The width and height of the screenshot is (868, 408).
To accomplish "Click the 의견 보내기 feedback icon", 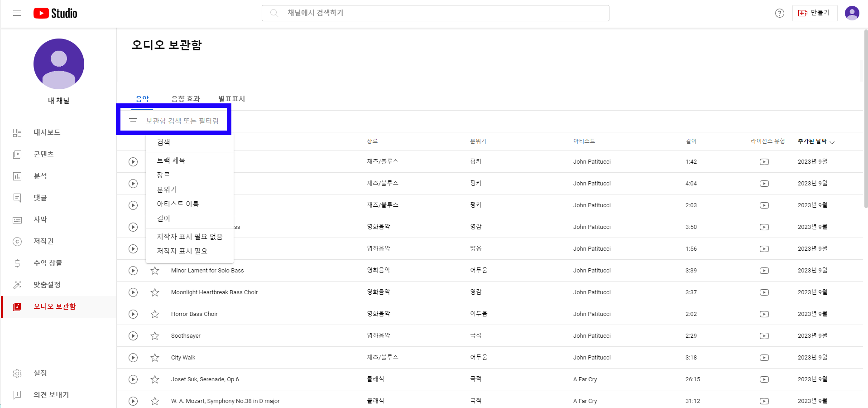I will (x=17, y=395).
